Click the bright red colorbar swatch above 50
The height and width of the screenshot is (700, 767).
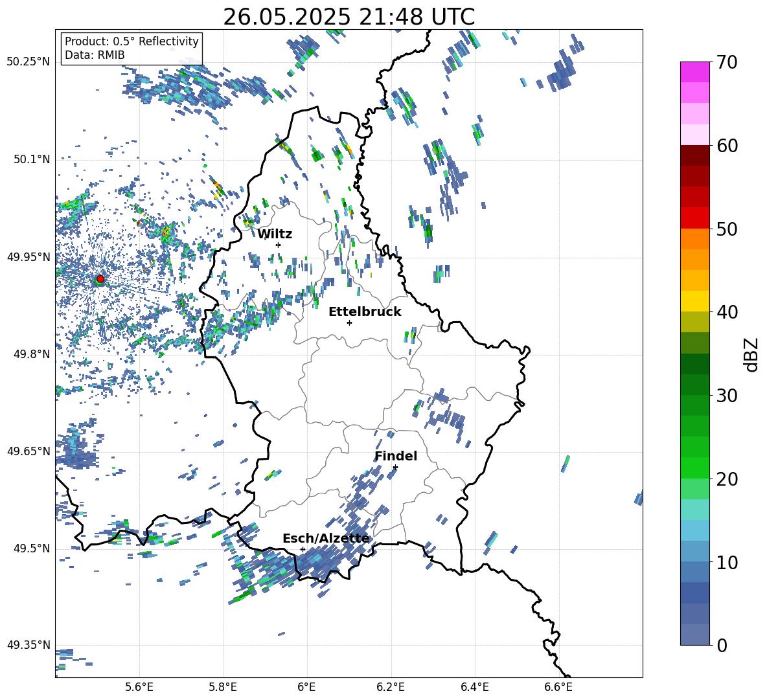(x=695, y=218)
